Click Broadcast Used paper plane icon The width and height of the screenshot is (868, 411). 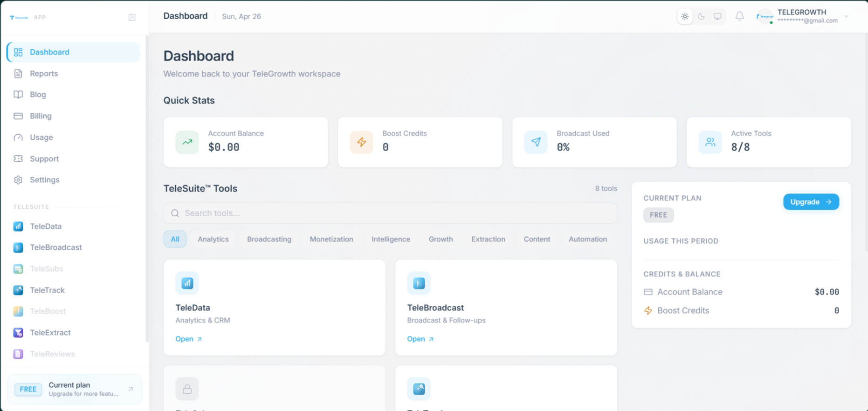(536, 142)
